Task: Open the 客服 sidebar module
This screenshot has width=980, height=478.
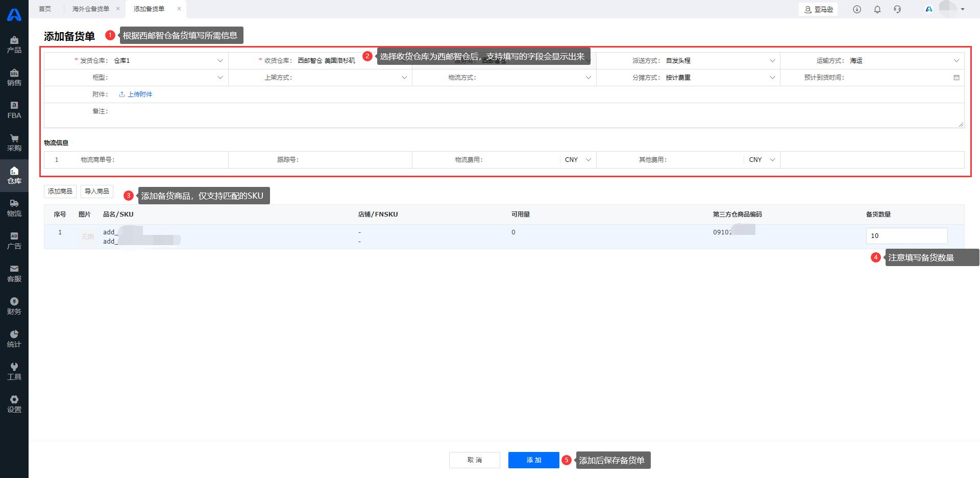Action: pos(14,273)
